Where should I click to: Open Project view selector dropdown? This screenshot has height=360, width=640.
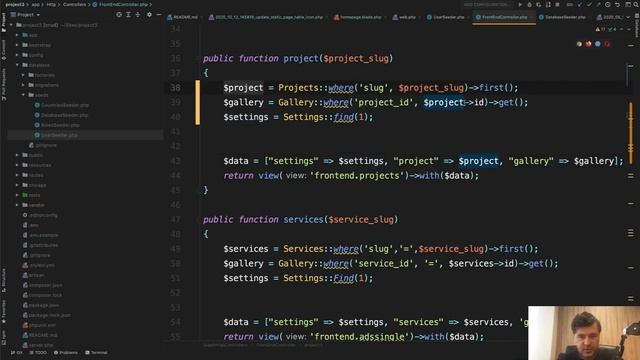click(x=25, y=15)
